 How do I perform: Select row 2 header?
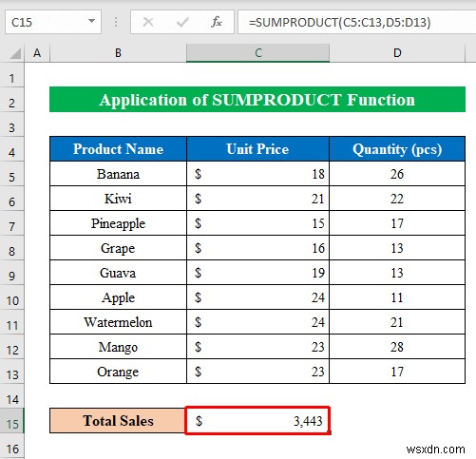pos(12,100)
